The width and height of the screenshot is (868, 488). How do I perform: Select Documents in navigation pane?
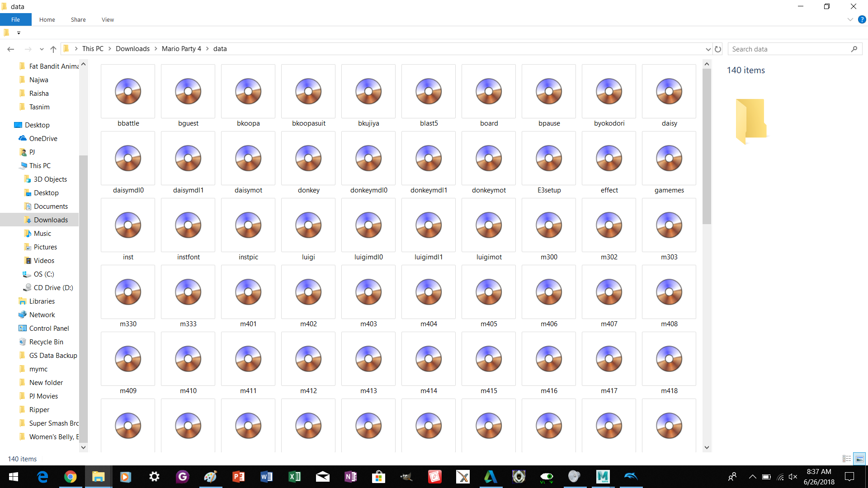(x=51, y=206)
